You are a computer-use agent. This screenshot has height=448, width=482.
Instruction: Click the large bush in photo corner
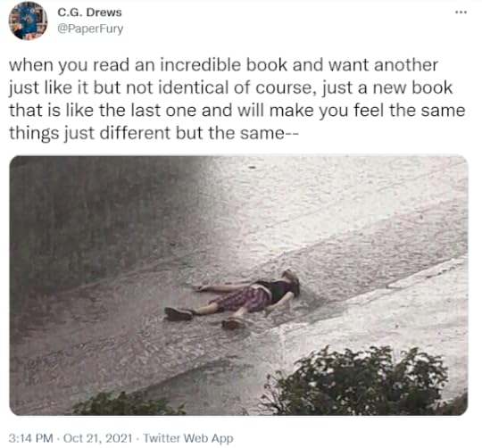click(356, 381)
